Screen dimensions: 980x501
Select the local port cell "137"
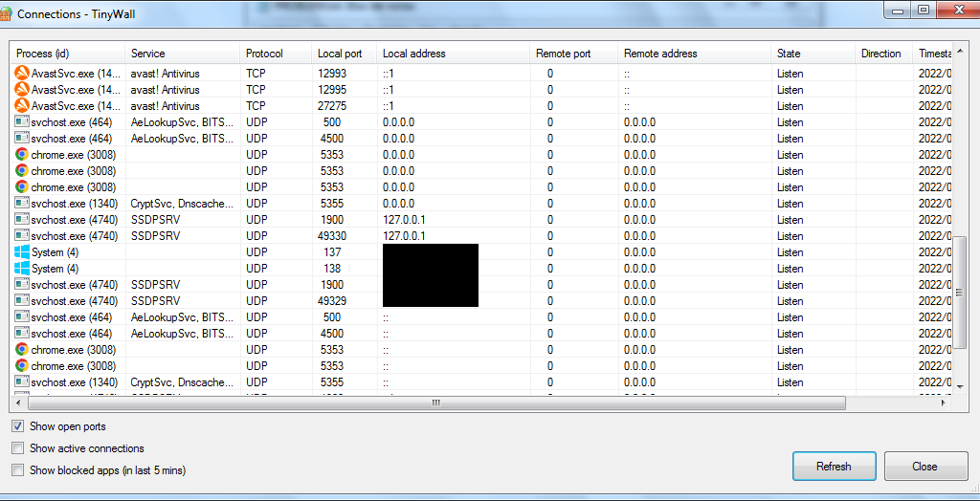[x=333, y=251]
